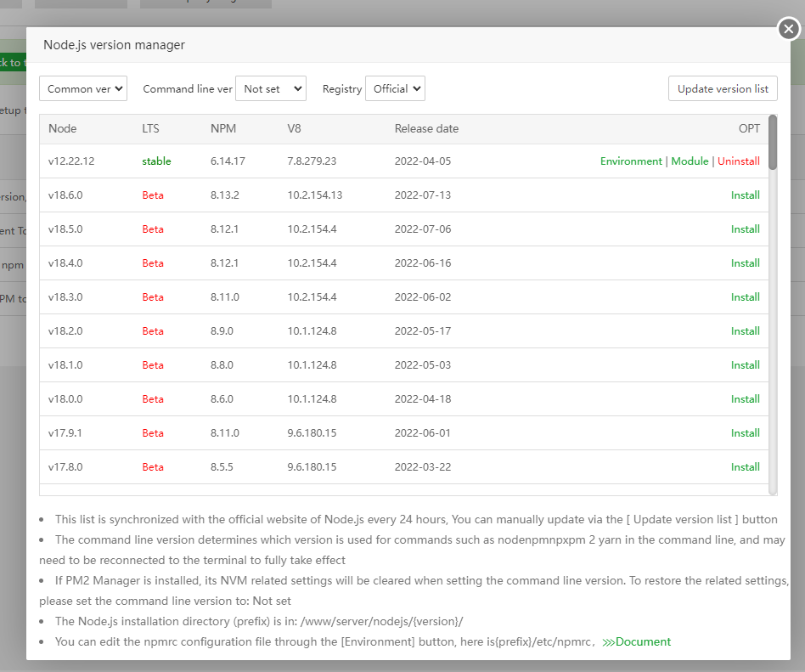Open the Common version dropdown
This screenshot has width=805, height=672.
point(83,88)
